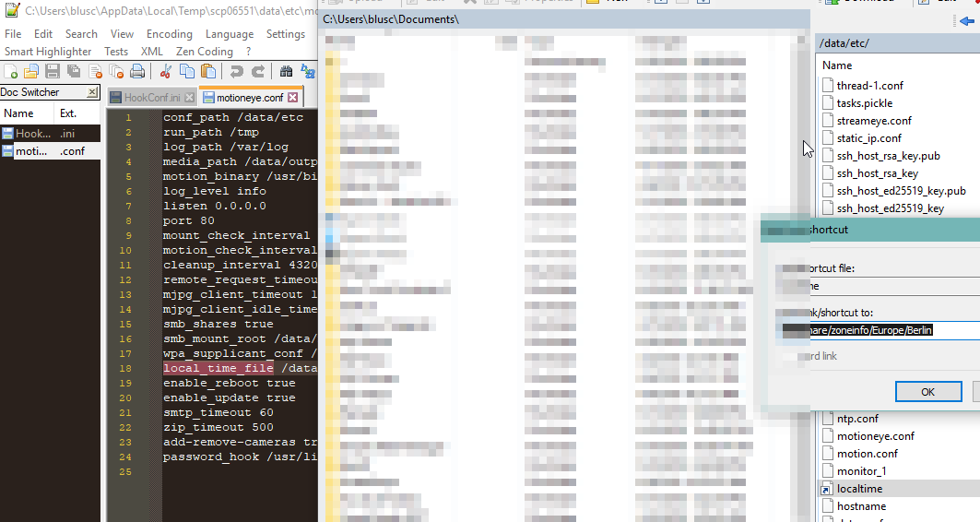Select streameye.conf in remote panel

click(x=874, y=121)
